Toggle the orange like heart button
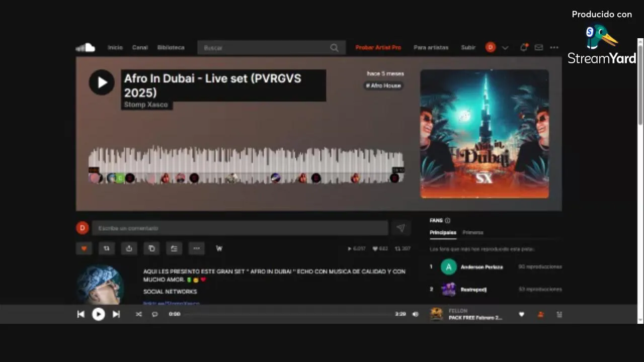Viewport: 644px width, 362px height. coord(84,248)
